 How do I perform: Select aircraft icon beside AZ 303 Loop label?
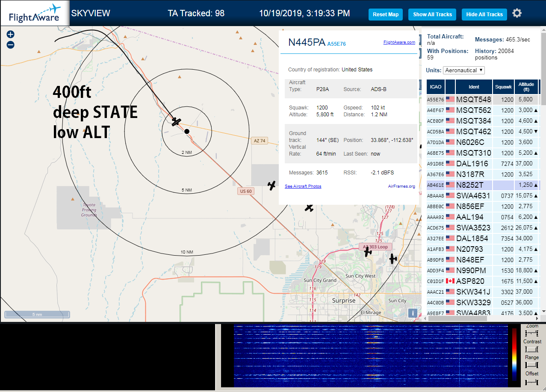pyautogui.click(x=368, y=252)
